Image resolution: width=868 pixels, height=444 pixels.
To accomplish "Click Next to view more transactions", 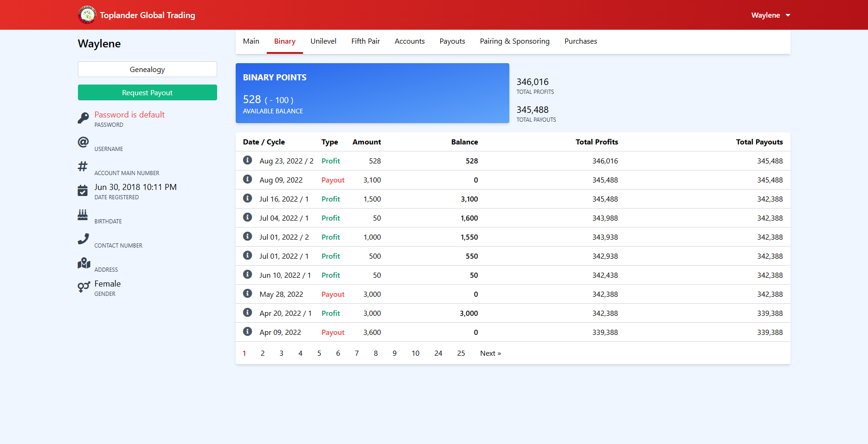I will [490, 353].
